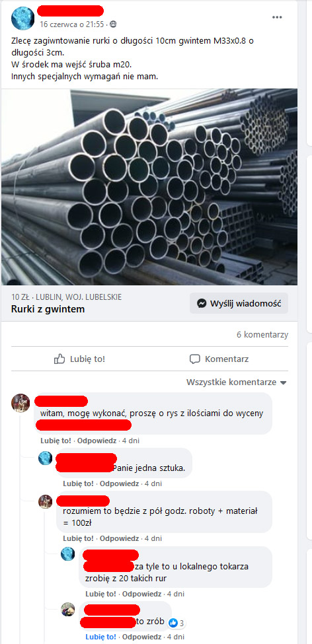The image size is (312, 644).
Task: Reply to the 'Panie jedna sztuka' comment
Action: [119, 483]
